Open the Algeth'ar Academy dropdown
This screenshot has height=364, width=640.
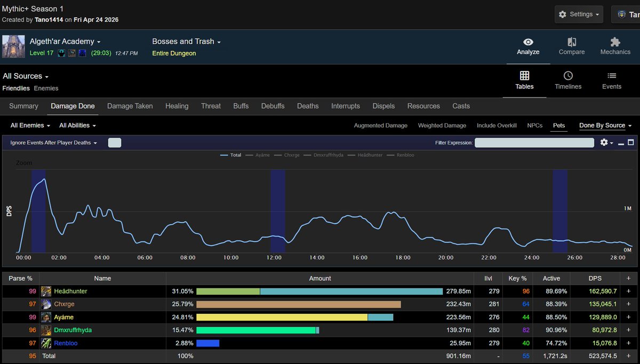tap(65, 42)
